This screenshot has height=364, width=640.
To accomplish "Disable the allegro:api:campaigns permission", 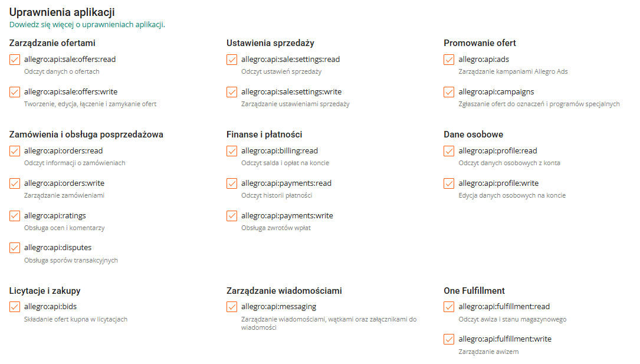I will coord(449,92).
